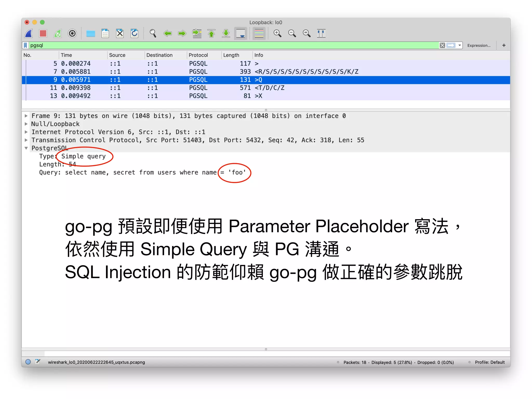This screenshot has width=532, height=399.
Task: Stop the running capture with red square
Action: point(43,33)
